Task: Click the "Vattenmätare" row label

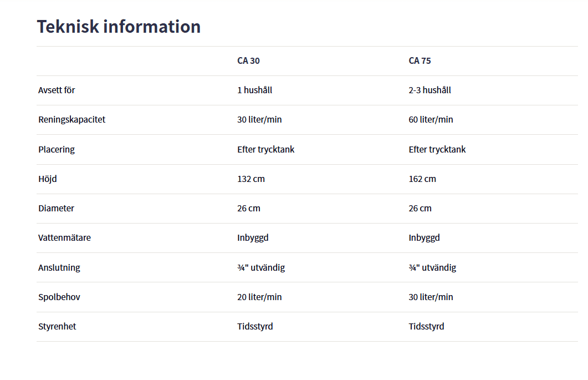Action: tap(64, 238)
